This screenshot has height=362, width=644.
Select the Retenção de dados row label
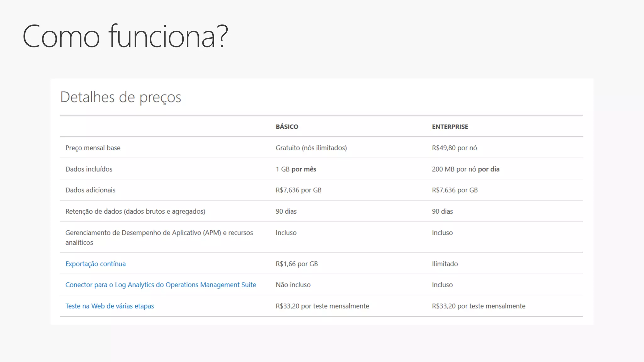(135, 211)
